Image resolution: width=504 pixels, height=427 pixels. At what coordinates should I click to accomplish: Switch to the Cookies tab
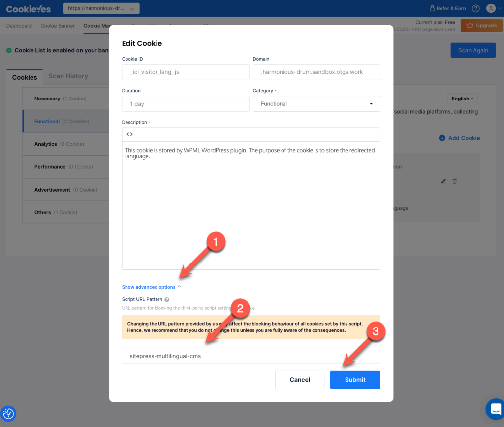tap(25, 77)
